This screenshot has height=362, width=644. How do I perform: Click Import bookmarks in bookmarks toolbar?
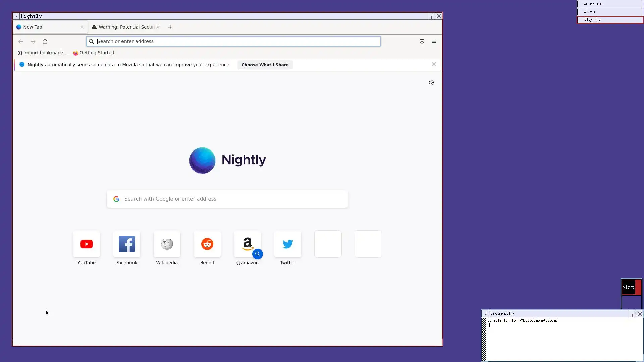coord(43,53)
